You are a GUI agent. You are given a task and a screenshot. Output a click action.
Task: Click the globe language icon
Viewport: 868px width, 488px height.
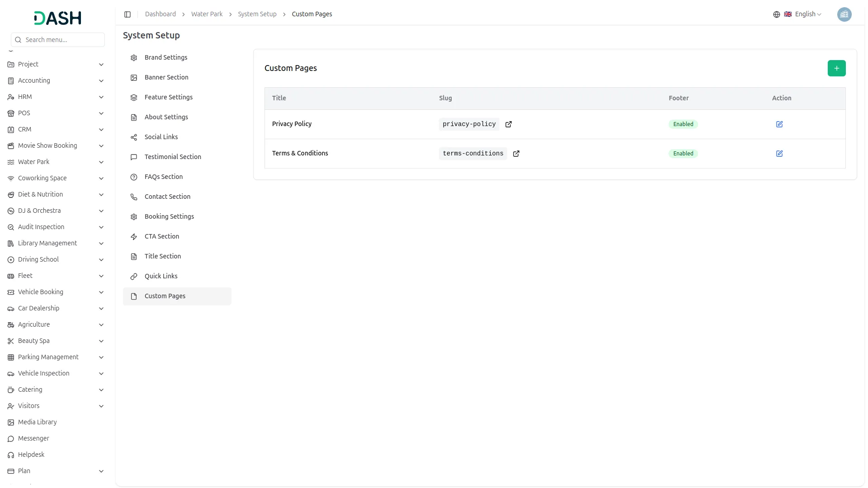point(777,14)
